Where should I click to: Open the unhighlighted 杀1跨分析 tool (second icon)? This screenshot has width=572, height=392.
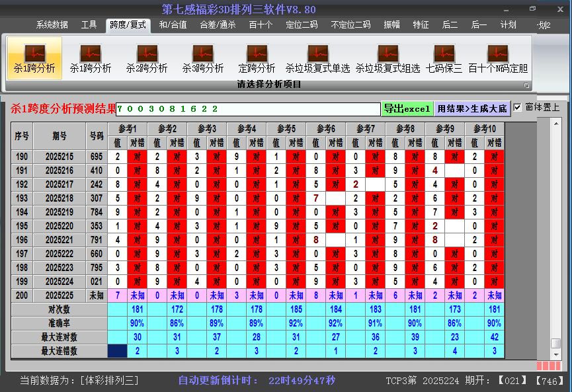click(x=91, y=58)
